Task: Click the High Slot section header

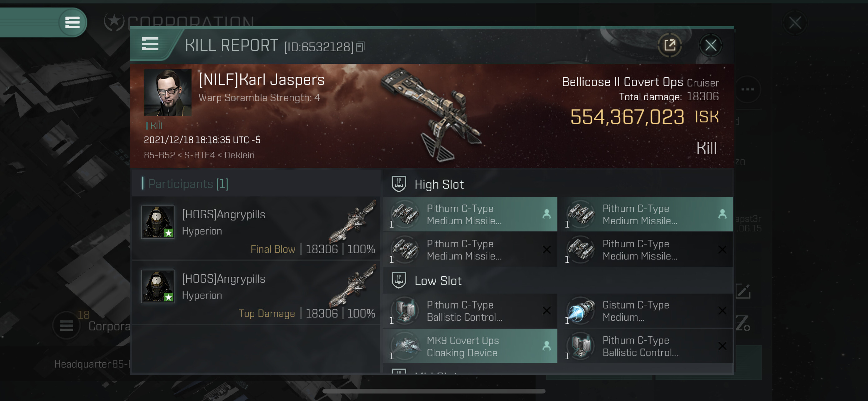Action: (x=439, y=184)
